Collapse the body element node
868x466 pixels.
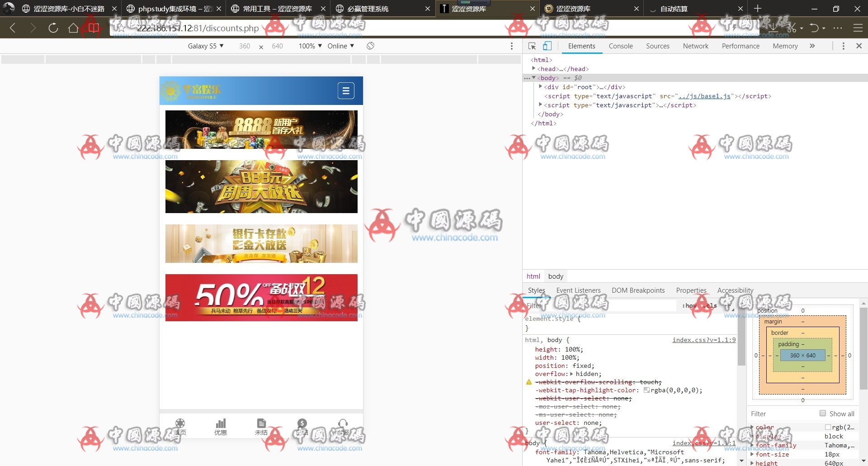point(533,77)
